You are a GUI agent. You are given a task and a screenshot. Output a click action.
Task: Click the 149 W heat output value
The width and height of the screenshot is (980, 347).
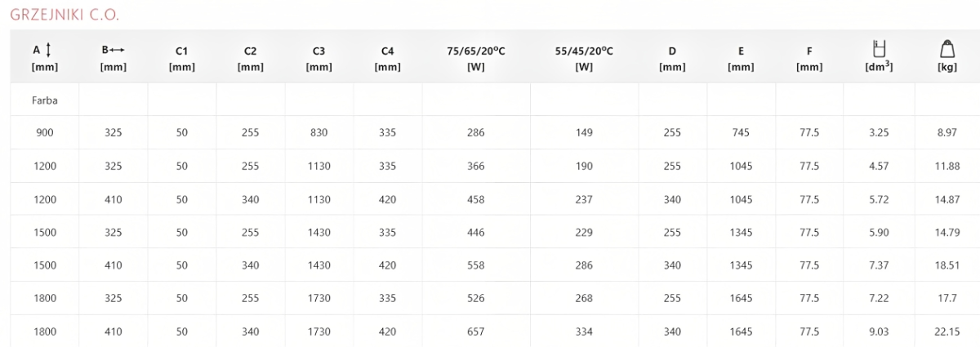[x=584, y=132]
